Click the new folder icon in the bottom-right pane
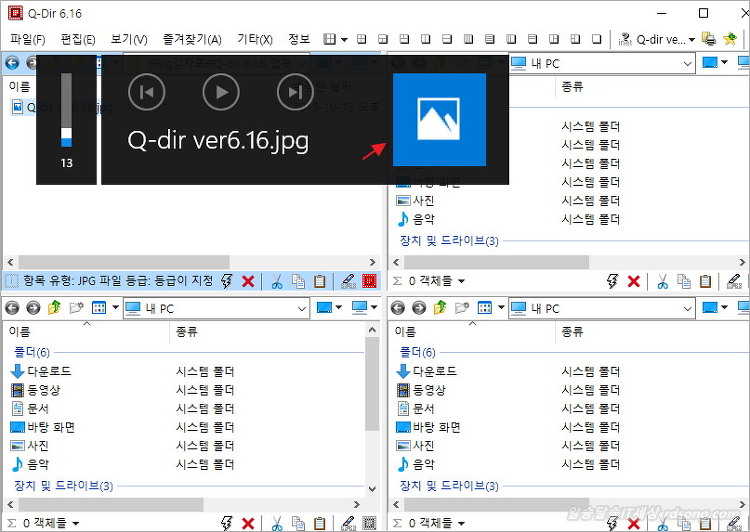Image resolution: width=750 pixels, height=532 pixels. coord(462,308)
